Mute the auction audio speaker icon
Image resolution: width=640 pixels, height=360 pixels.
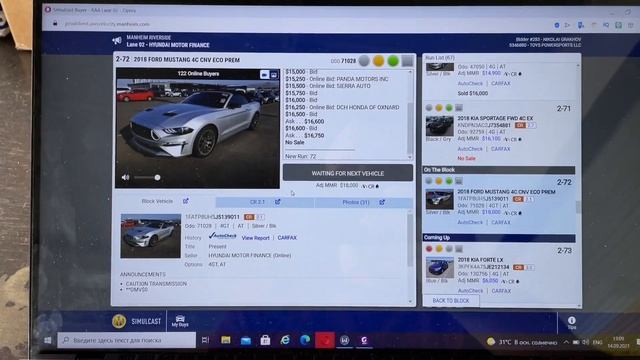pyautogui.click(x=125, y=178)
